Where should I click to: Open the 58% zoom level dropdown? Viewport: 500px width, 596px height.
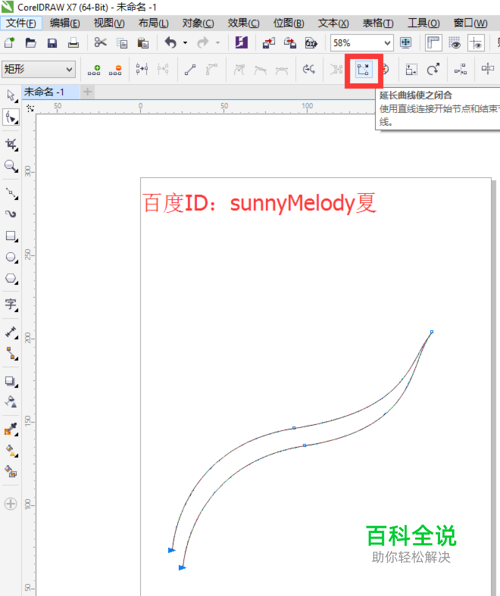(x=387, y=43)
